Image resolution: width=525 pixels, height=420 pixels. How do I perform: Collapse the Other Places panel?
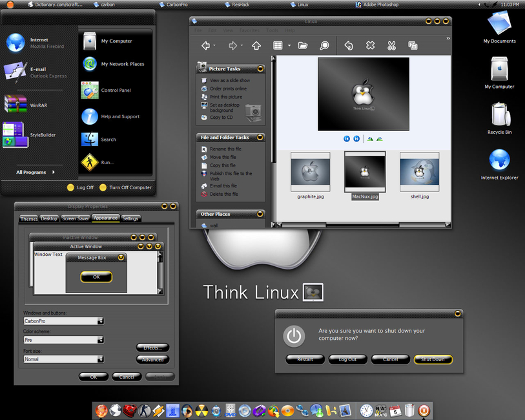pos(260,214)
